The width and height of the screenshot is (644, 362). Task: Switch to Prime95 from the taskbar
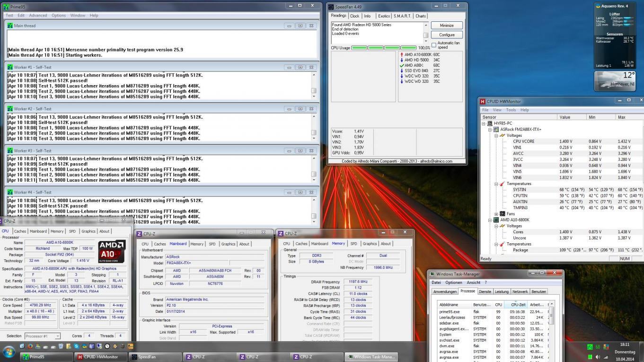point(46,357)
